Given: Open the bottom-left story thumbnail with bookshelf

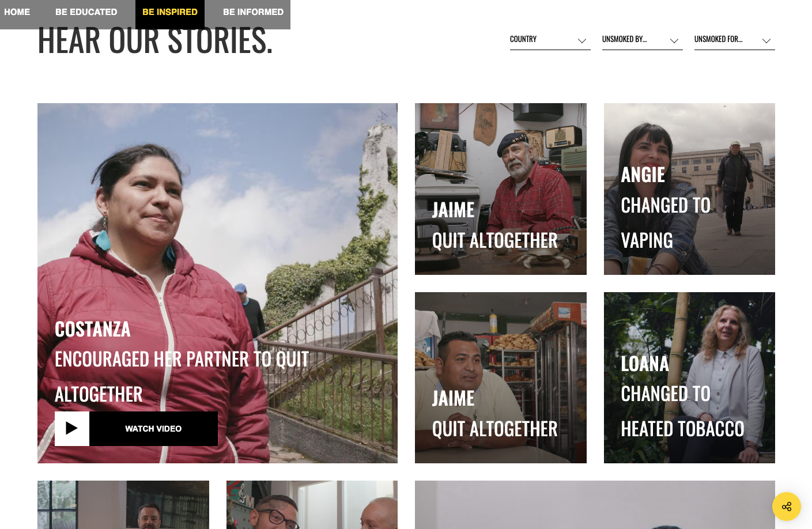Looking at the screenshot, I should click(x=123, y=505).
